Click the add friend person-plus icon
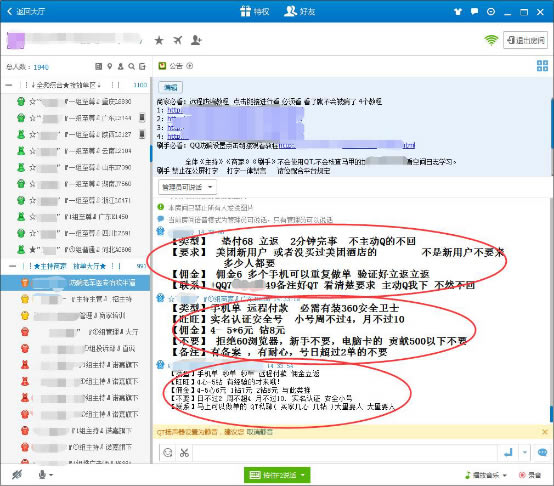This screenshot has width=554, height=486. click(x=196, y=40)
